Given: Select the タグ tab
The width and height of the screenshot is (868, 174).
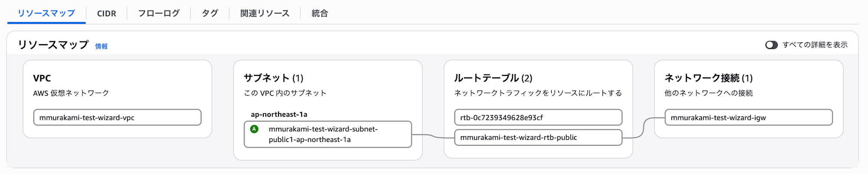Looking at the screenshot, I should pyautogui.click(x=210, y=13).
